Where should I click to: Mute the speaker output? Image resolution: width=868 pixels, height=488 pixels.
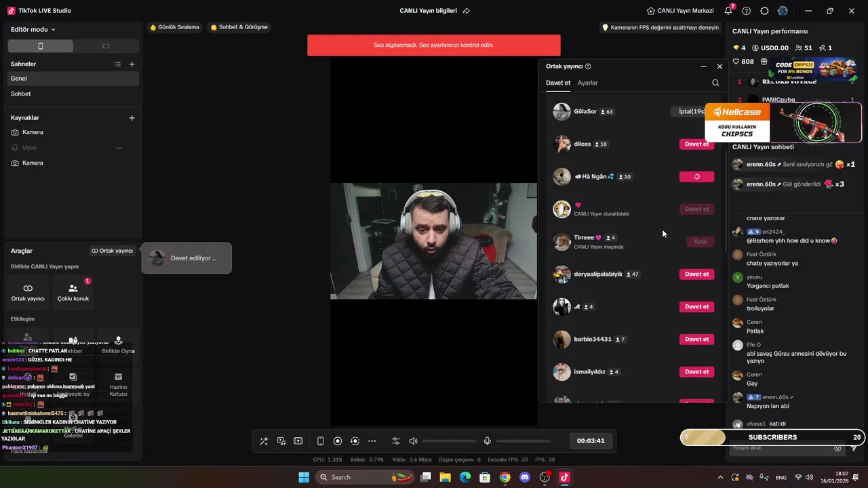[x=414, y=441]
